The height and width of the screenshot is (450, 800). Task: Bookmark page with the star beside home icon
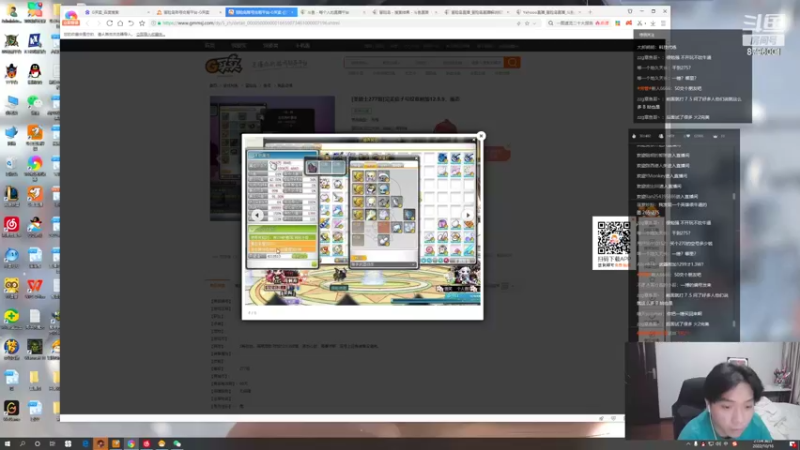click(142, 23)
